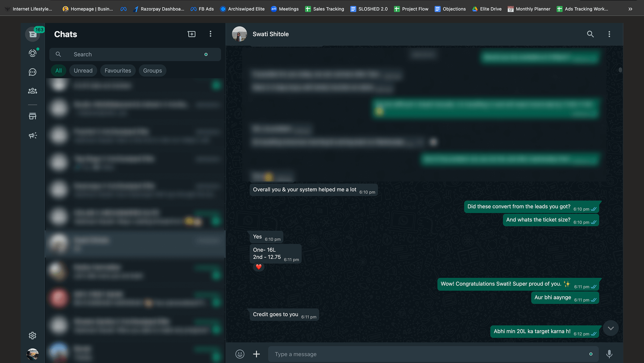Screen dimensions: 644x363
Task: Open the Chats panel options menu
Action: coord(210,34)
